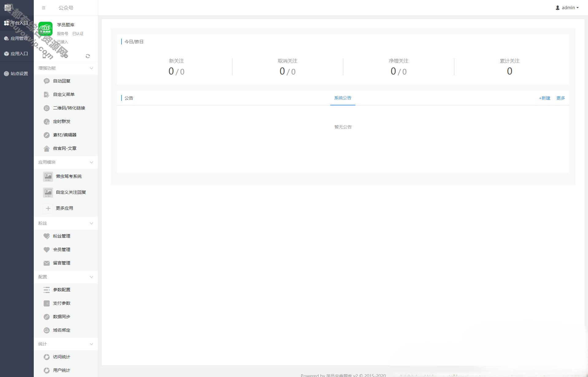Click the 自定义关注回复 module thumbnail
The height and width of the screenshot is (377, 588).
(48, 192)
